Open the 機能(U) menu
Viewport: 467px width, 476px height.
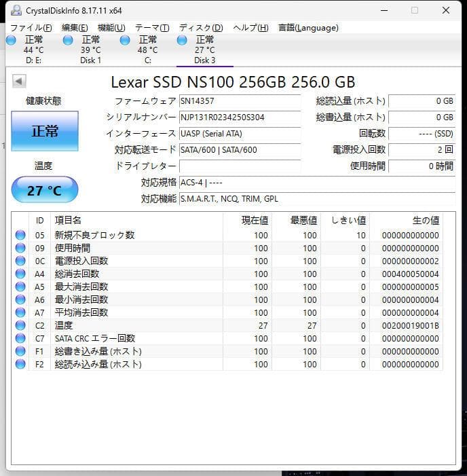tap(111, 28)
